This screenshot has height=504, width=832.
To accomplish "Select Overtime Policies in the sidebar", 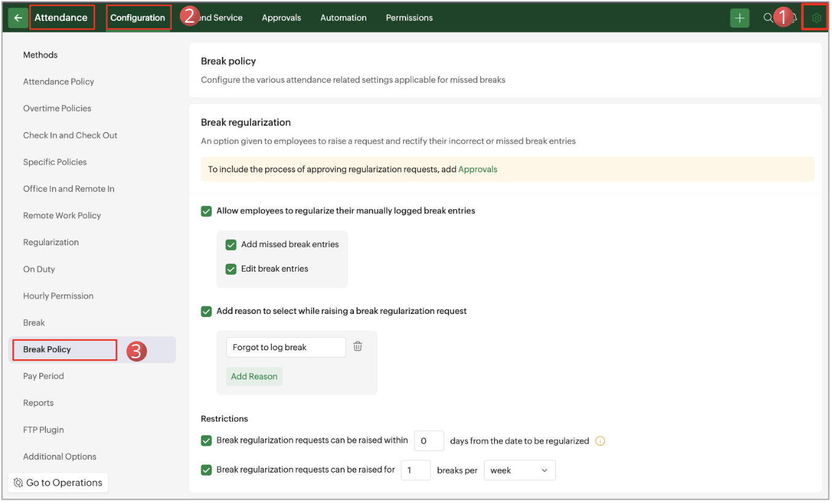I will [x=57, y=109].
